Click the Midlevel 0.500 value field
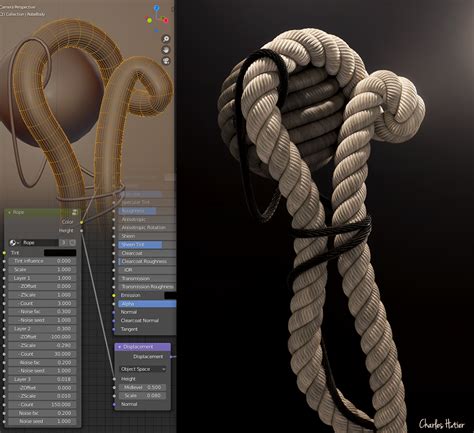 (143, 387)
